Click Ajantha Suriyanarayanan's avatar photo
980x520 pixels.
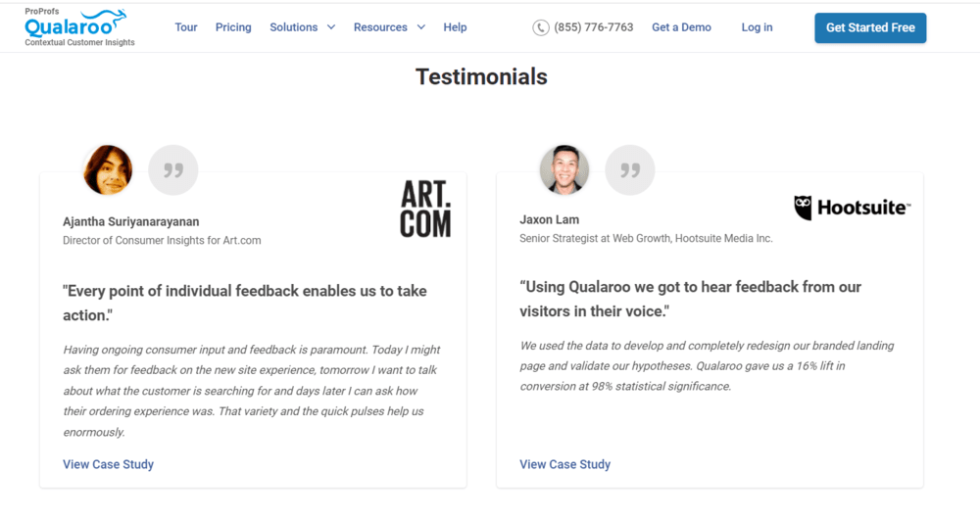click(108, 169)
